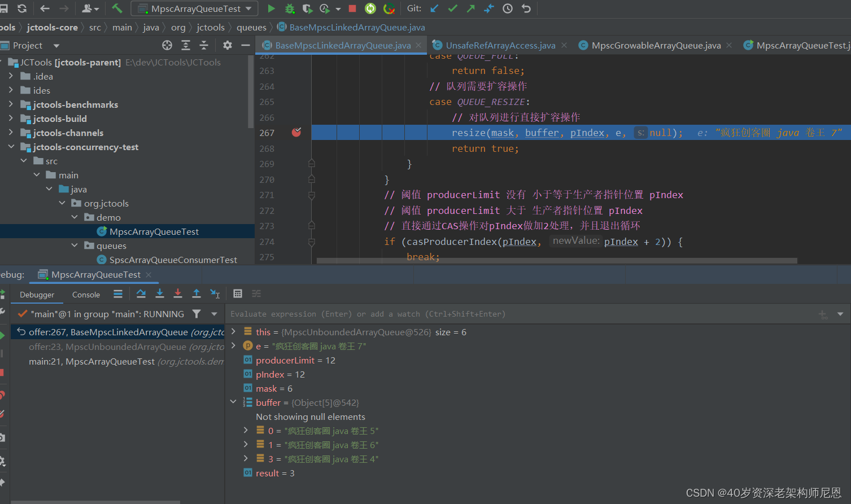Click the Git push green arrow
The width and height of the screenshot is (851, 504).
point(471,8)
